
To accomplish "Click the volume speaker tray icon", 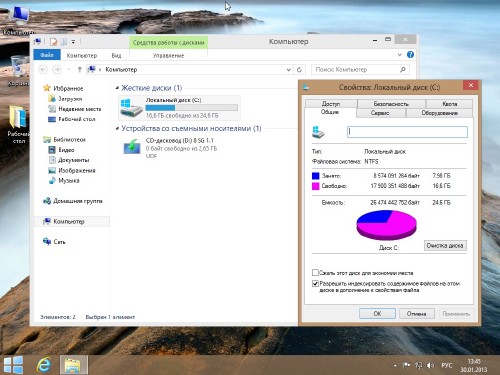I will (430, 366).
